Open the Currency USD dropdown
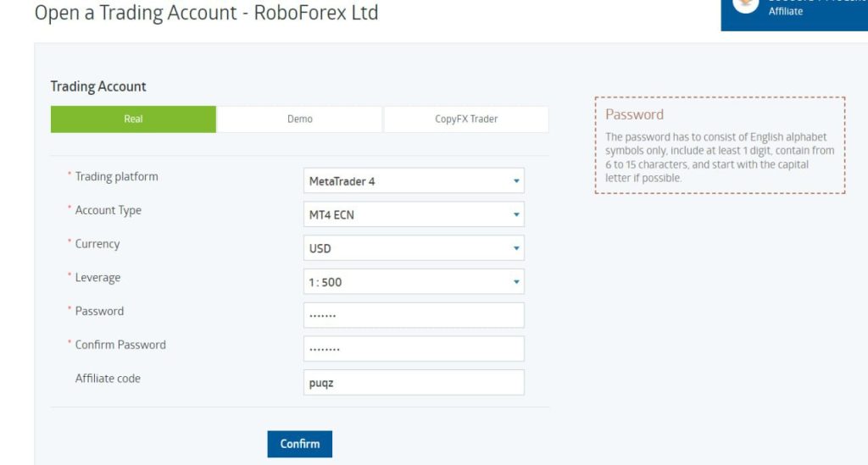This screenshot has height=465, width=868. [x=414, y=248]
